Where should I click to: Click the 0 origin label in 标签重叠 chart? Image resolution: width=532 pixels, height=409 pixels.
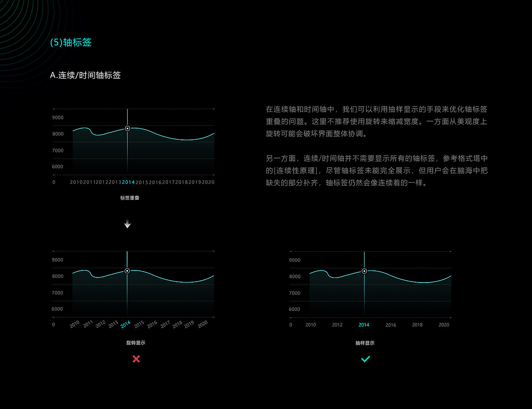click(x=54, y=182)
